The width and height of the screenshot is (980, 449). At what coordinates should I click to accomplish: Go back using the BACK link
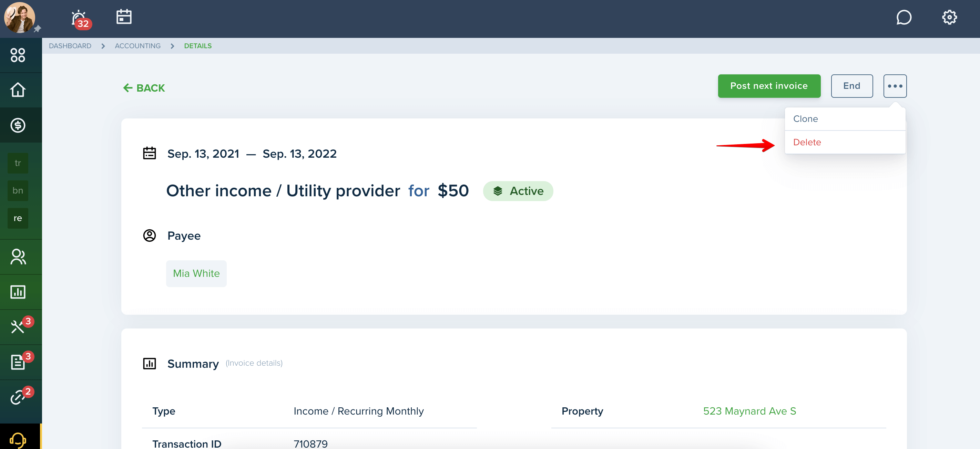pyautogui.click(x=144, y=88)
